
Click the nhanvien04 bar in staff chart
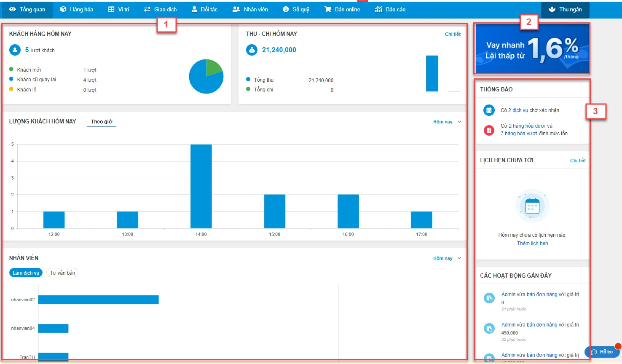[54, 328]
